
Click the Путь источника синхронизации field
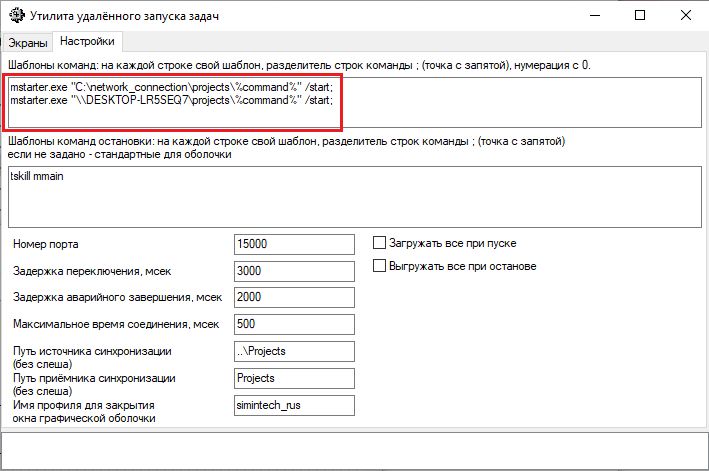point(293,352)
